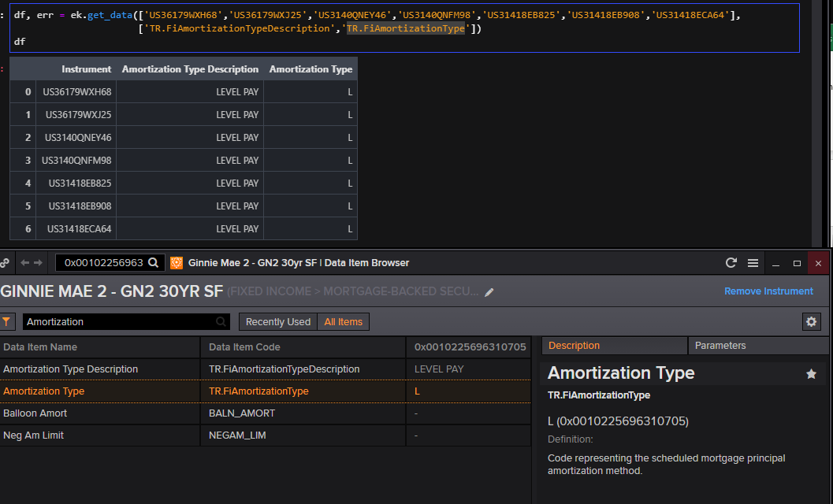
Task: Click instrument cell US3140QNFM98
Action: pos(76,161)
